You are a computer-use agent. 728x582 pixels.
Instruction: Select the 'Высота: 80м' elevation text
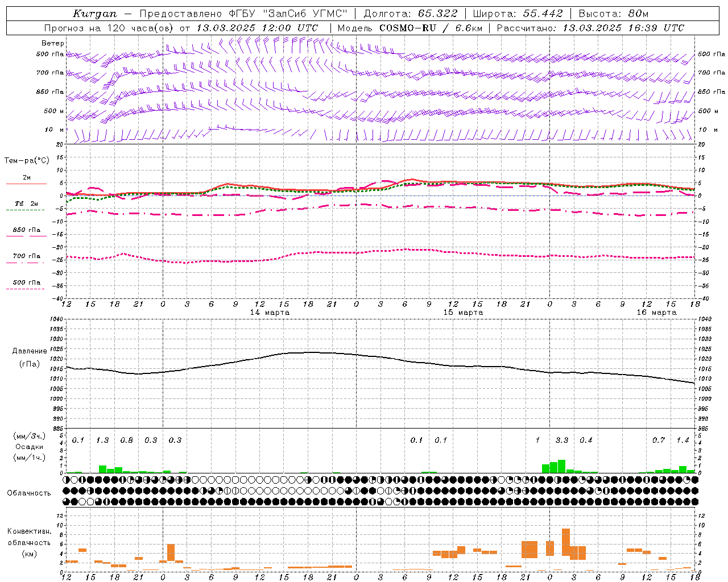pyautogui.click(x=613, y=14)
